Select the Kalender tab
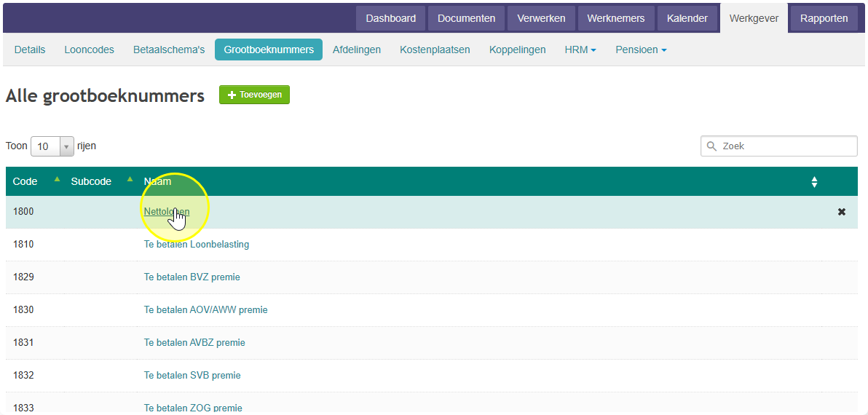The width and height of the screenshot is (868, 415). (687, 18)
